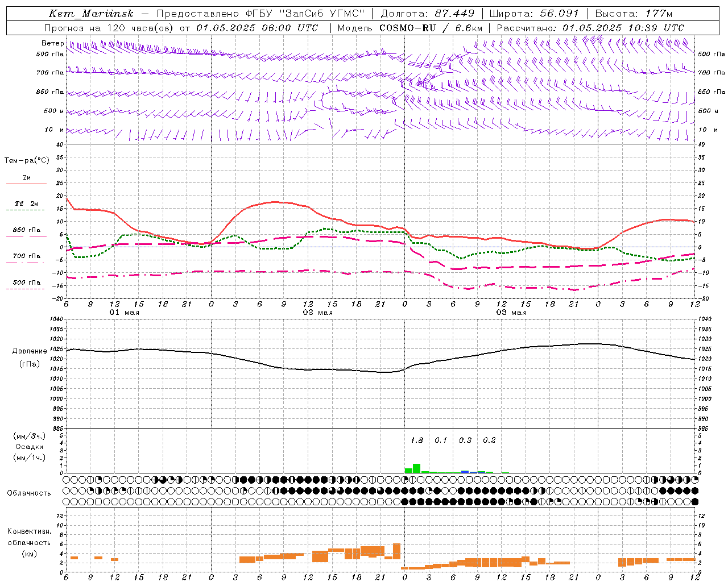The height and width of the screenshot is (582, 728).
Task: Click the '(км)' unit under convective cloud label
Action: (29, 554)
